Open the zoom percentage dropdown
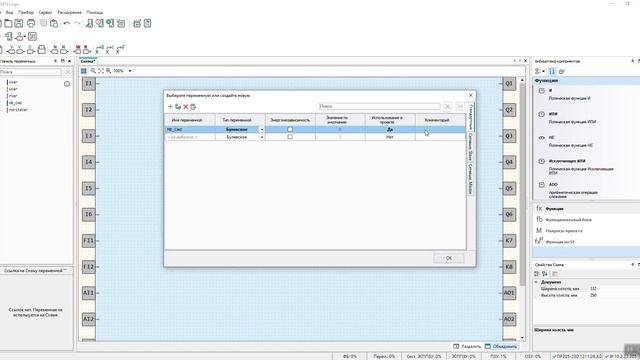Screen dimensions: 640x360 point(130,71)
